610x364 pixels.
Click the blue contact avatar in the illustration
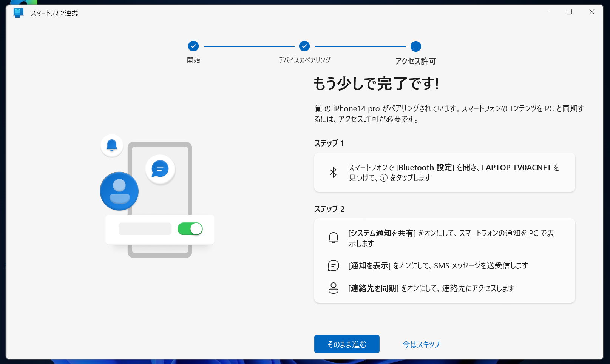tap(119, 191)
